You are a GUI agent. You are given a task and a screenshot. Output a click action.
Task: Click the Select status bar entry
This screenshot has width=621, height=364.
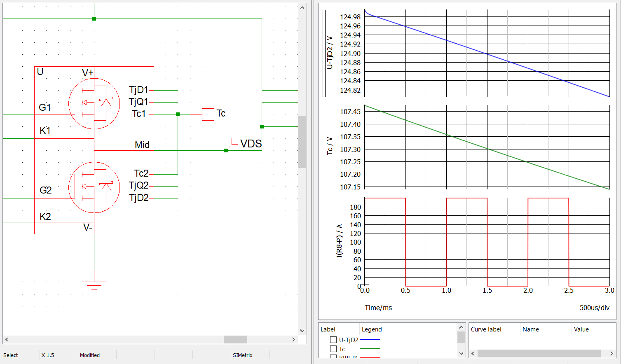(x=11, y=355)
